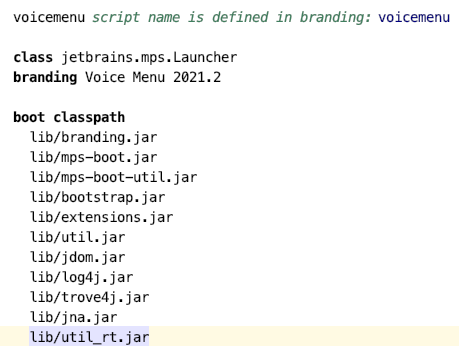Select the lib/util.jar entry
The width and height of the screenshot is (459, 360).
[x=77, y=237]
